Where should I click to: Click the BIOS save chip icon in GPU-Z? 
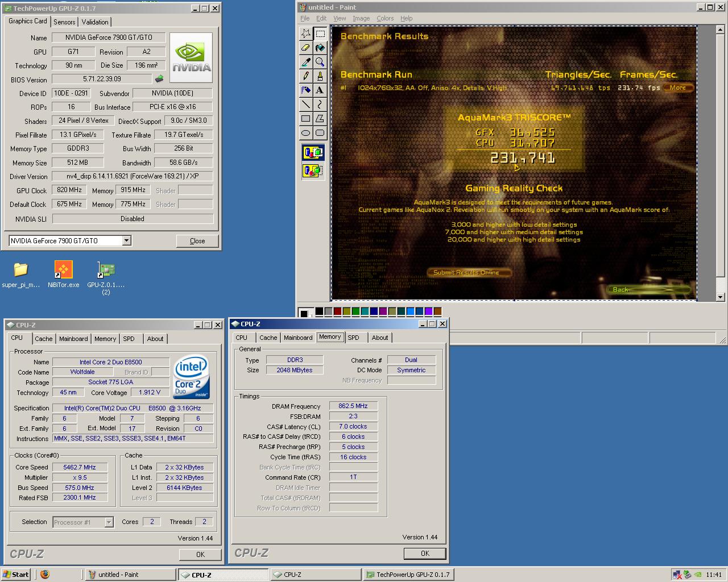point(159,79)
